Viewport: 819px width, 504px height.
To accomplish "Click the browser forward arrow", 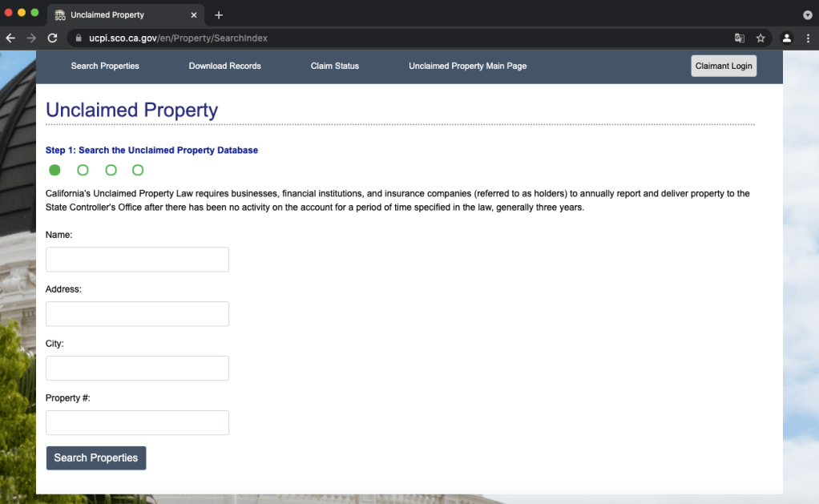I will (31, 38).
